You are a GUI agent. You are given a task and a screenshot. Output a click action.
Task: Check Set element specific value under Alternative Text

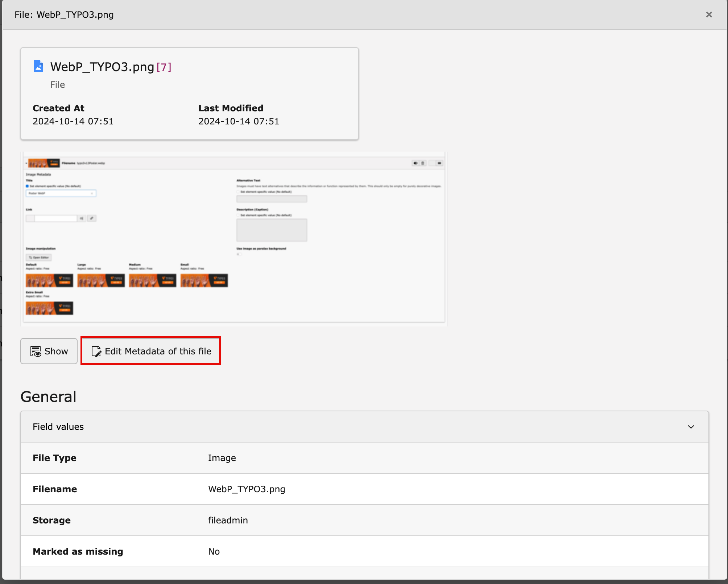238,192
